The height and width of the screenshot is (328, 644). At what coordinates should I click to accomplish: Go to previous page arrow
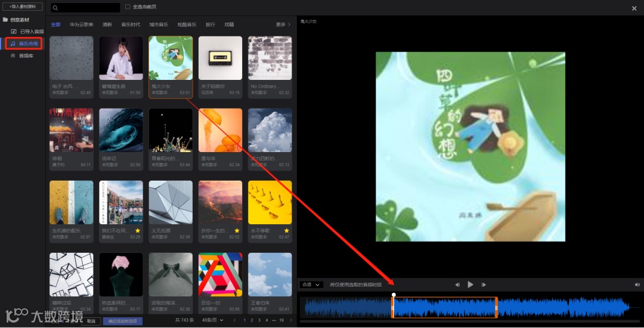[234, 320]
